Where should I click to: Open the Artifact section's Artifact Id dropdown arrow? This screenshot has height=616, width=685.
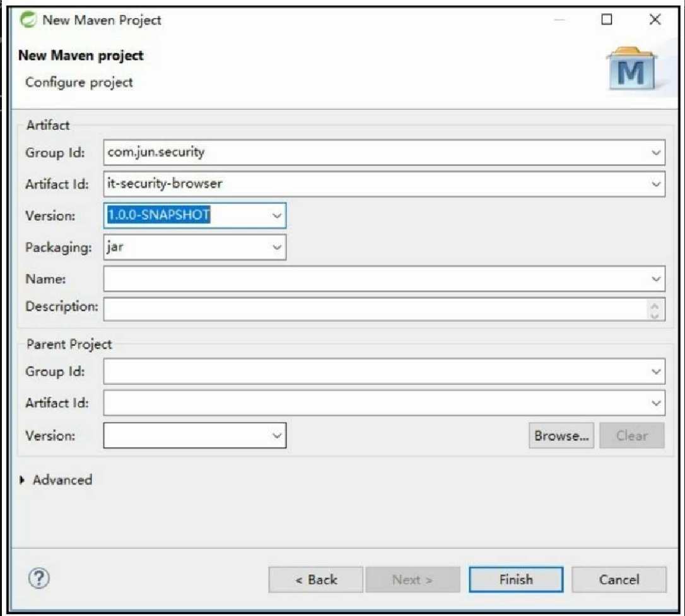click(x=656, y=184)
